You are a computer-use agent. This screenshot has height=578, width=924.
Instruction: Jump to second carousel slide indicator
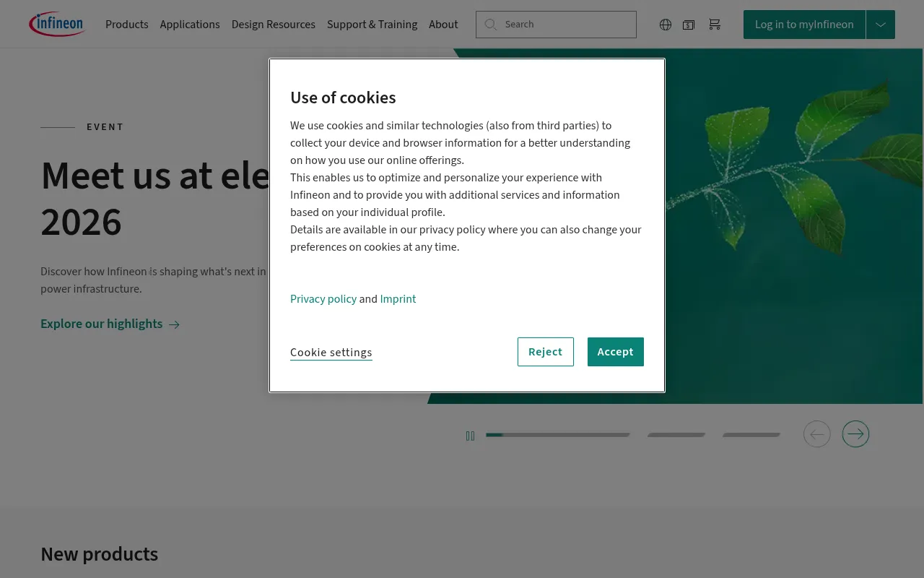[676, 435]
